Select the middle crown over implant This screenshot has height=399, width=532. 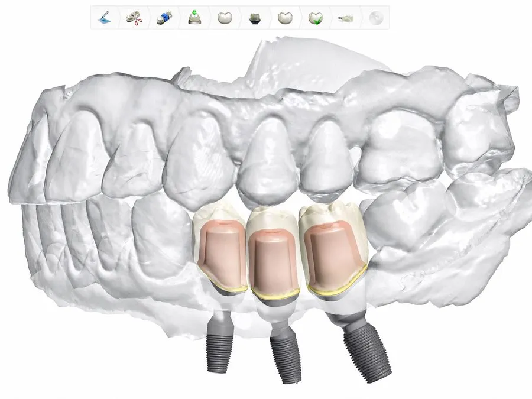[274, 253]
